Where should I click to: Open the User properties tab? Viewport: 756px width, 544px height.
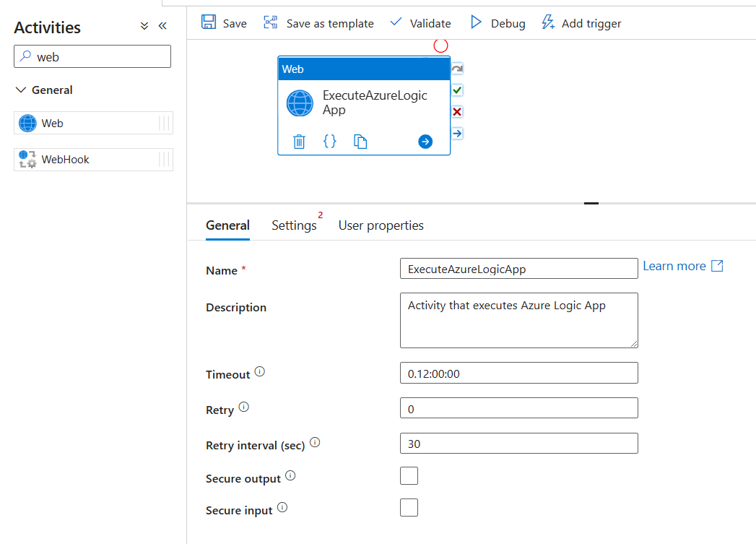point(381,225)
